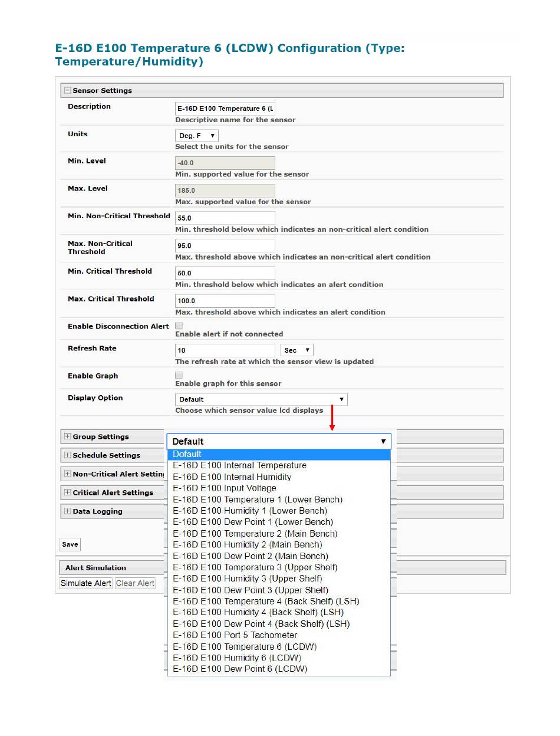The width and height of the screenshot is (560, 736).
Task: Expand the Group Settings section
Action: click(x=68, y=437)
